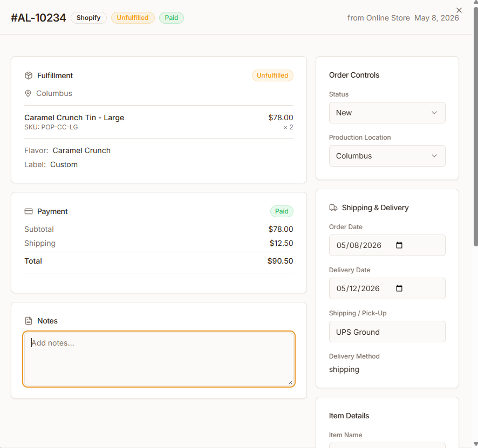478x448 pixels.
Task: Click the Subtotal amount $78.00
Action: point(281,229)
